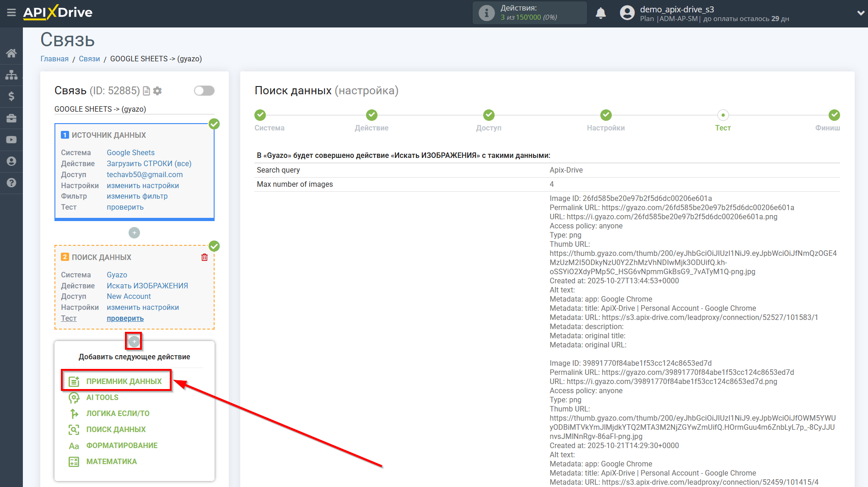Viewport: 868px width, 487px height.
Task: Open the hamburger menu
Action: click(11, 13)
